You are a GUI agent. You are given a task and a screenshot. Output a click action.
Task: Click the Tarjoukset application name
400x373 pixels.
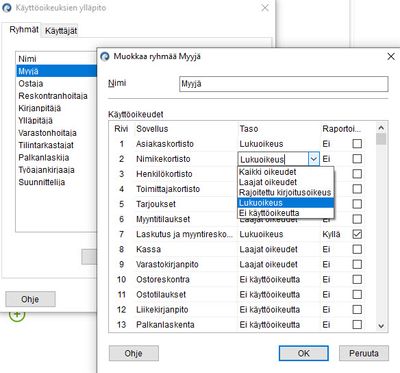click(x=156, y=204)
